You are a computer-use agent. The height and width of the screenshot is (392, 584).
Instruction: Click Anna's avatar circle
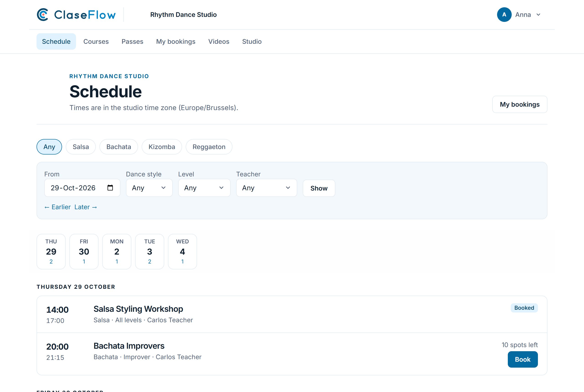[x=504, y=15]
